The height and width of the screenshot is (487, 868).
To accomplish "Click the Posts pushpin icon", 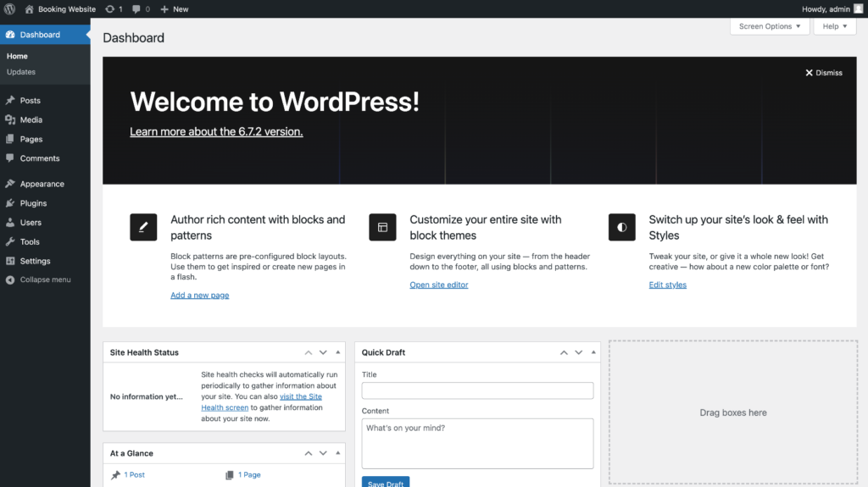I will [x=10, y=100].
